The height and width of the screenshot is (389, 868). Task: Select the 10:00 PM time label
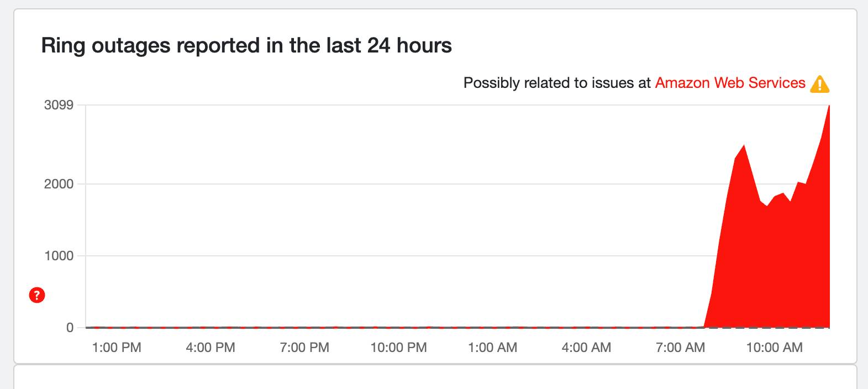click(398, 348)
